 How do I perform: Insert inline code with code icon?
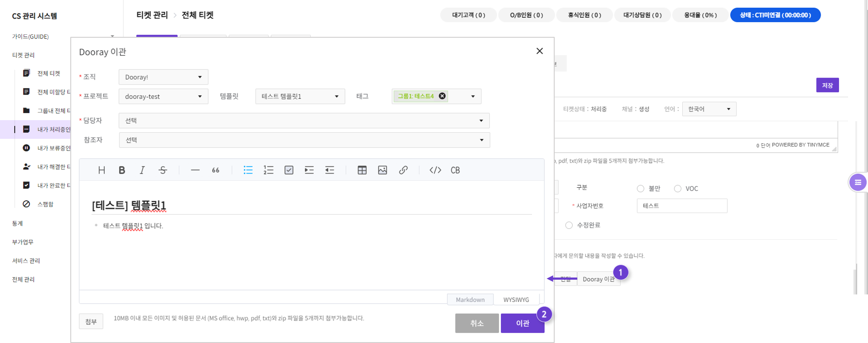[x=435, y=170]
